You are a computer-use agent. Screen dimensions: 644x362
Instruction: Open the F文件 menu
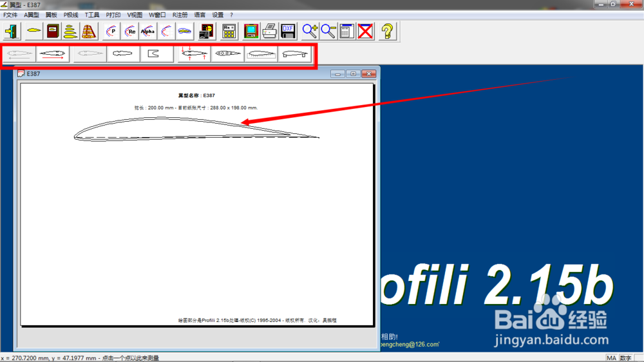[x=10, y=15]
